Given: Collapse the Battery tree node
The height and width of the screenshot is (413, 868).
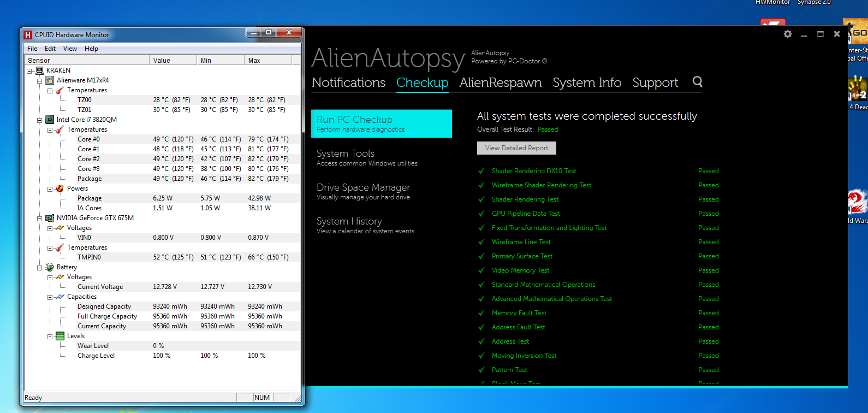Looking at the screenshot, I should tap(40, 268).
